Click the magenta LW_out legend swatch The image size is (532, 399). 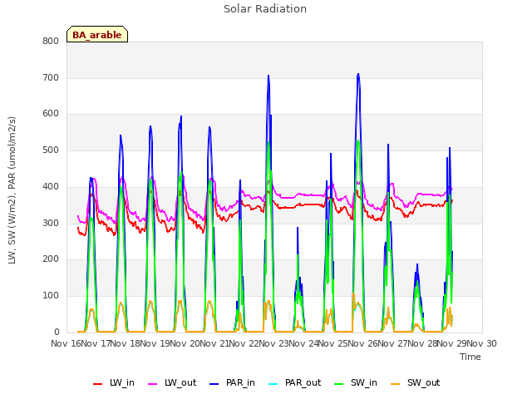(x=153, y=384)
